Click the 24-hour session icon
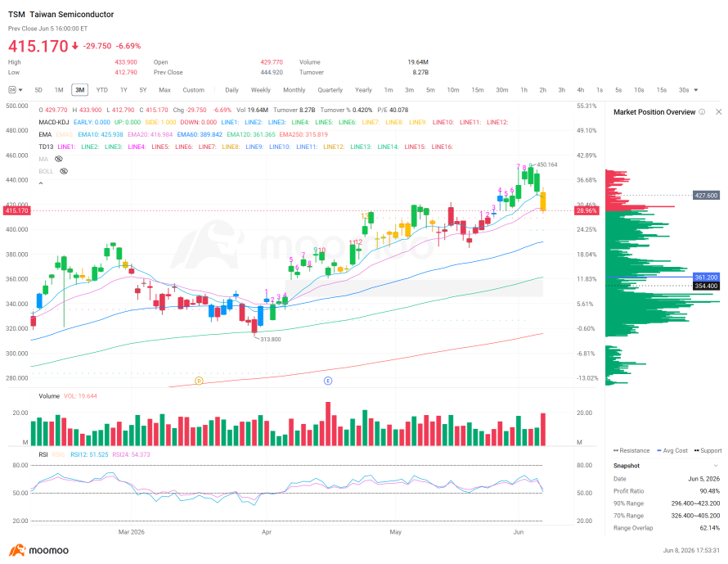Image resolution: width=728 pixels, height=564 pixels. click(x=12, y=90)
